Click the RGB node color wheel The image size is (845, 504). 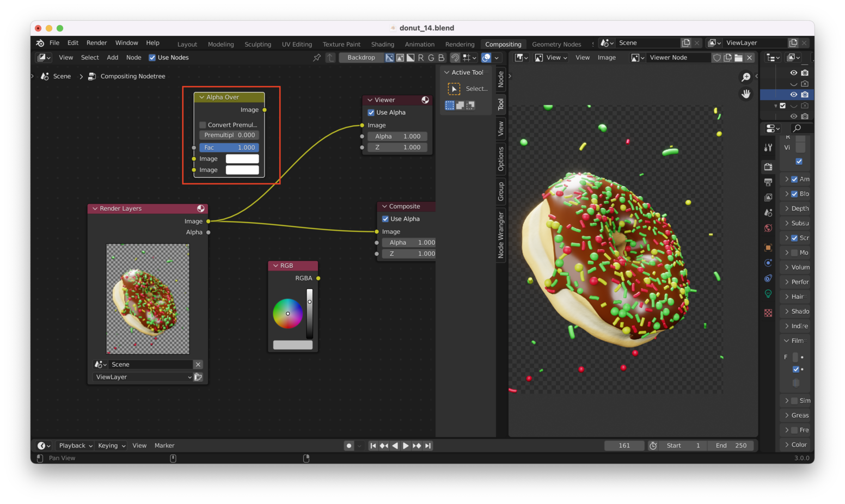pos(287,314)
